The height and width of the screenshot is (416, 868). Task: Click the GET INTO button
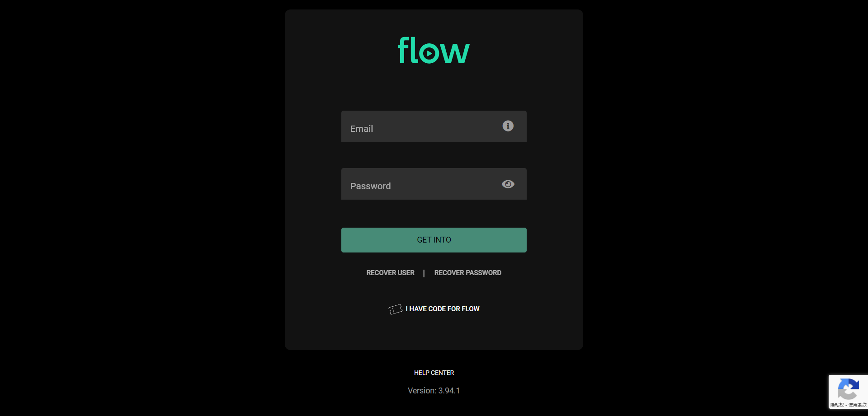[434, 240]
